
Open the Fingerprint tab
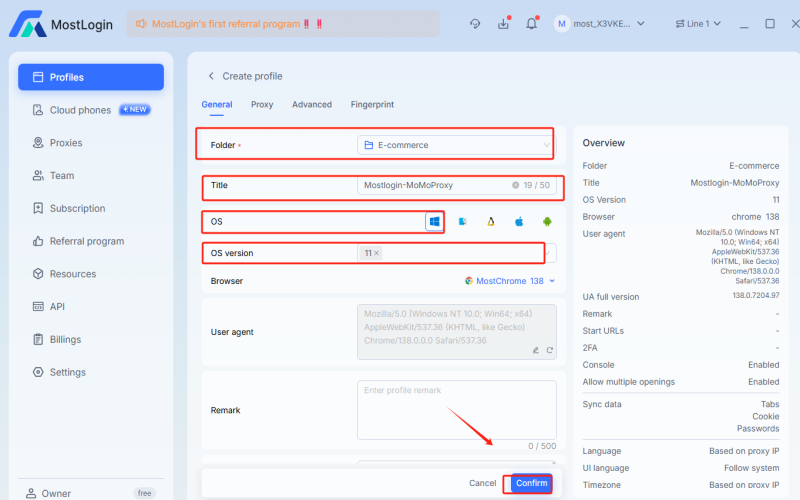tap(372, 104)
